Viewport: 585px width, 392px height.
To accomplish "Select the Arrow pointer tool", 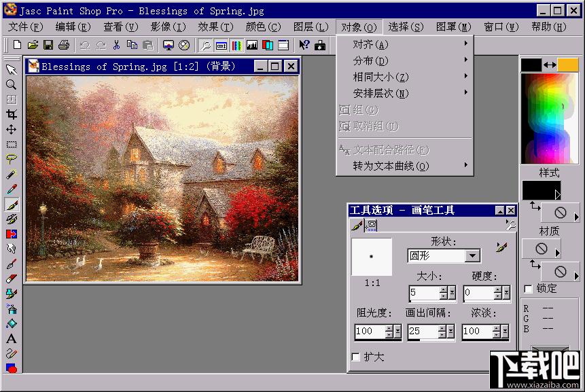I will pyautogui.click(x=11, y=69).
